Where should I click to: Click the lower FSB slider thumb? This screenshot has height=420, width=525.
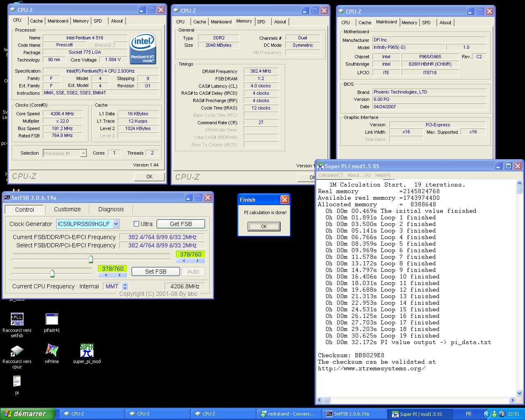52,273
